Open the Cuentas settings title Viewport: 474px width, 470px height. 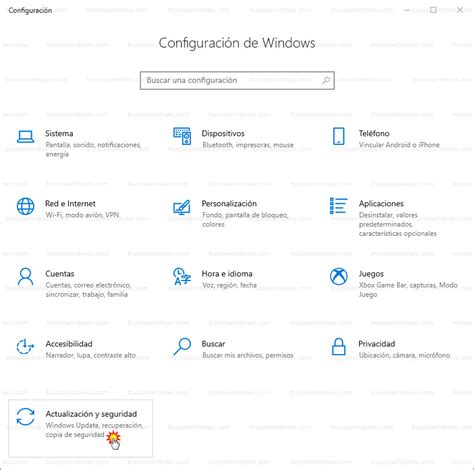click(x=60, y=274)
